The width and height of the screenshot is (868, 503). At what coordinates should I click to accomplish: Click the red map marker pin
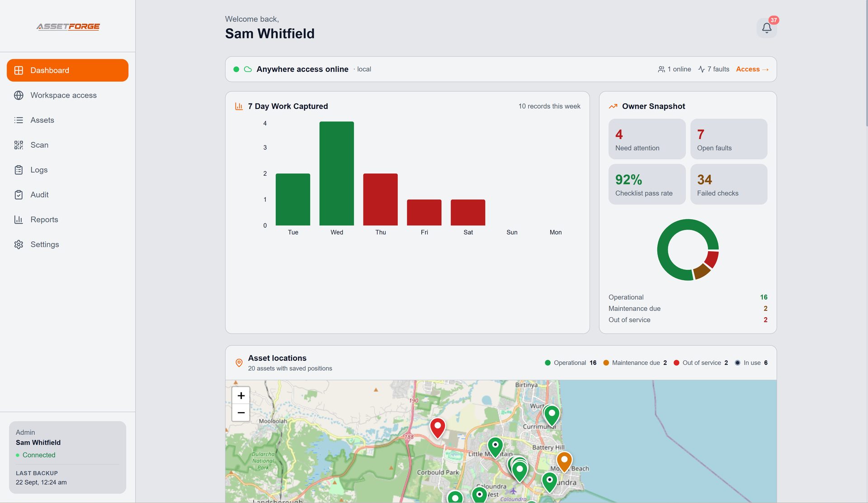(438, 428)
